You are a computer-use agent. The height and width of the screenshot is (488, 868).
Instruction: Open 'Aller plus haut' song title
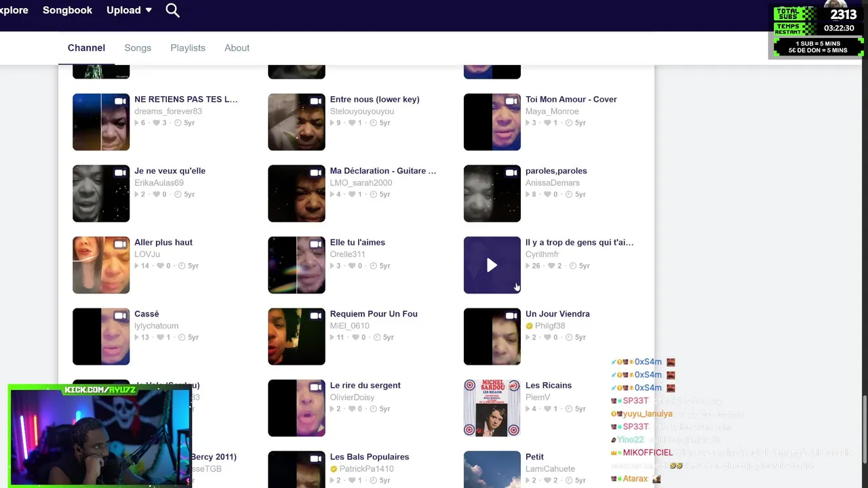tap(163, 242)
